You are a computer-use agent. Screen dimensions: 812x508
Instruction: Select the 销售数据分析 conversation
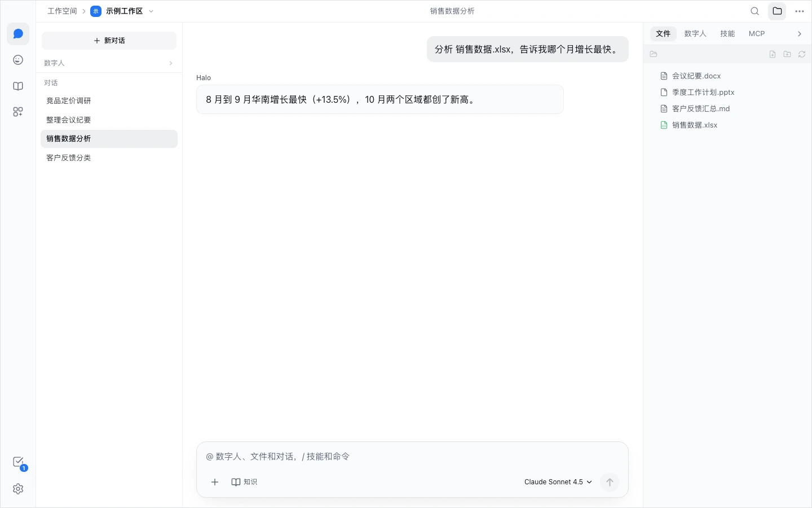click(x=109, y=139)
